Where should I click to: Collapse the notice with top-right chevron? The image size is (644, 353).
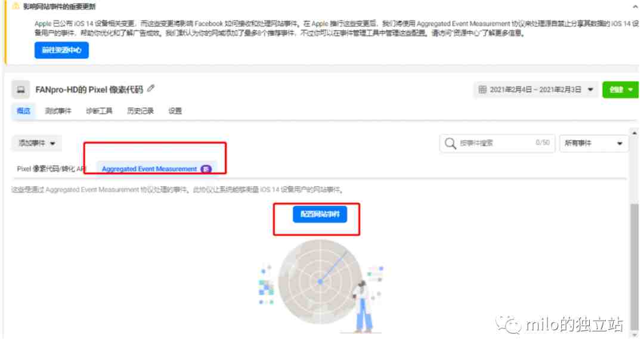tap(636, 7)
